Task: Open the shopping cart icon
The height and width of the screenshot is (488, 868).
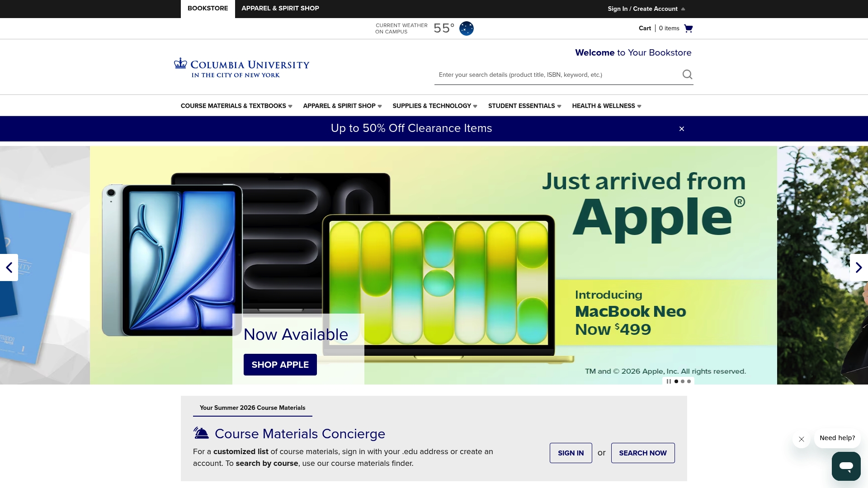Action: 688,28
